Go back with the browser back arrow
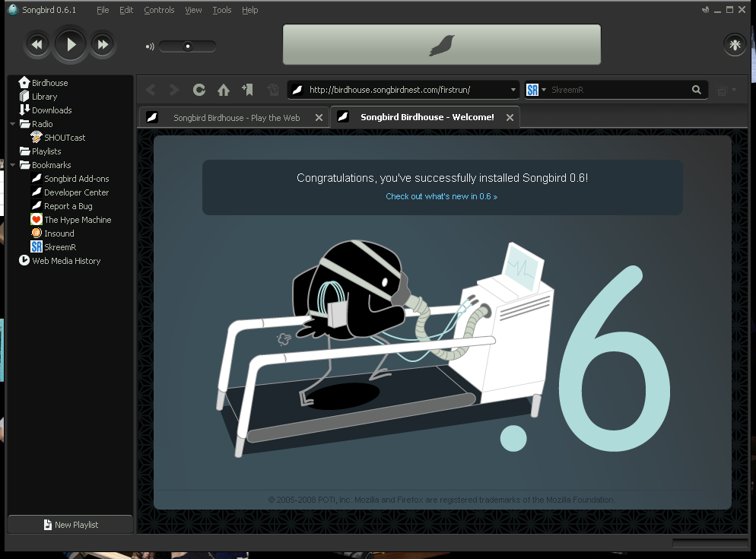This screenshot has width=756, height=559. [x=151, y=90]
